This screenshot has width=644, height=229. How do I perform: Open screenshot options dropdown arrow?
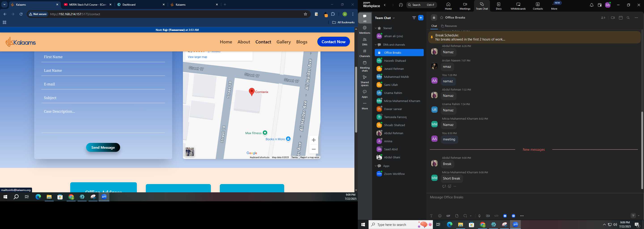(x=471, y=216)
